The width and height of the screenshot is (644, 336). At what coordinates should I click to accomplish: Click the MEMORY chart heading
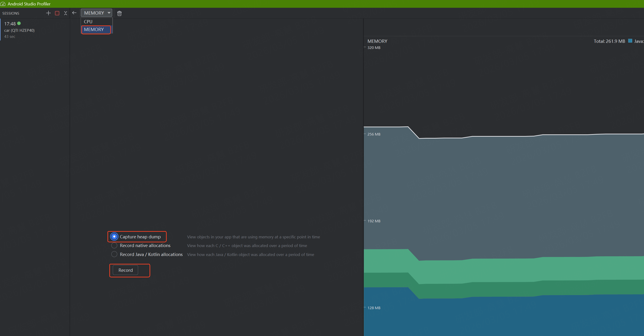[377, 41]
